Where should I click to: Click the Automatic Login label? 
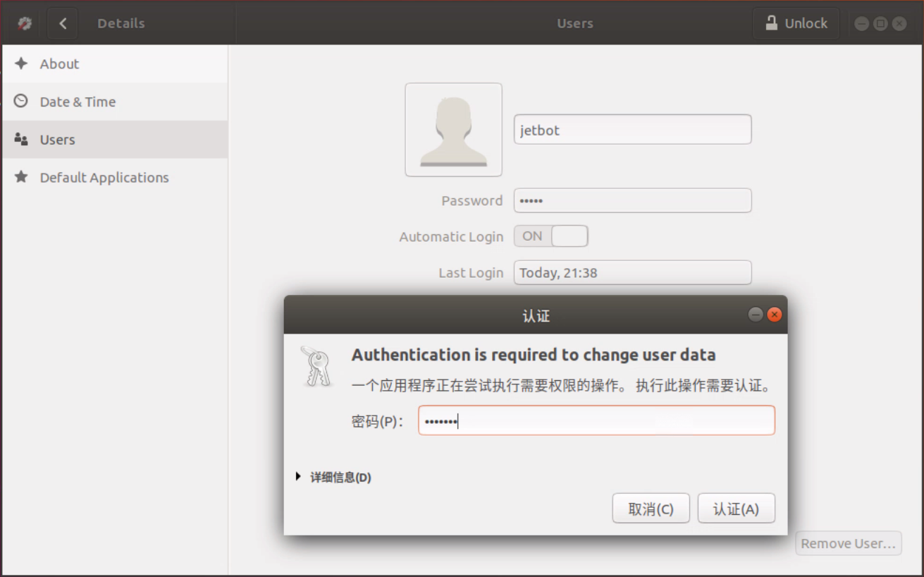coord(451,237)
